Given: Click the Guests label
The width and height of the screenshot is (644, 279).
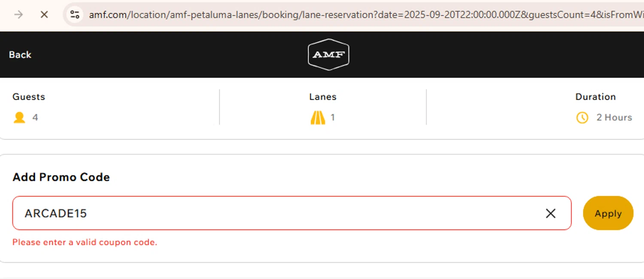Looking at the screenshot, I should click(29, 97).
